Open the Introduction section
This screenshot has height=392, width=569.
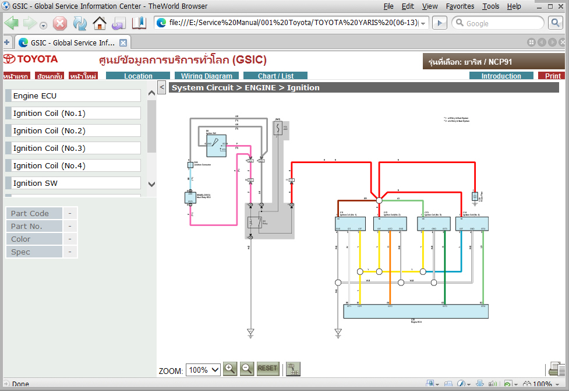click(501, 76)
